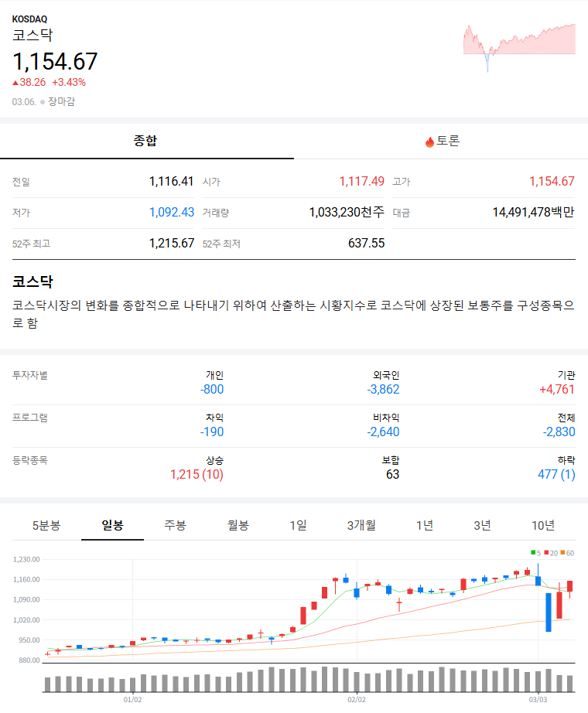
Task: Open the 종합 tab
Action: coord(146,141)
